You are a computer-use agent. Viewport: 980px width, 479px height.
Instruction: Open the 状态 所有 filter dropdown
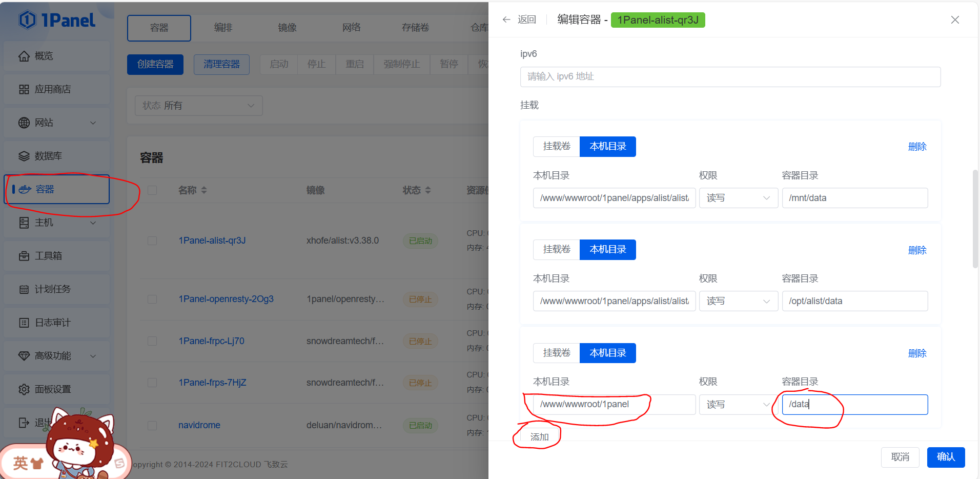point(199,106)
